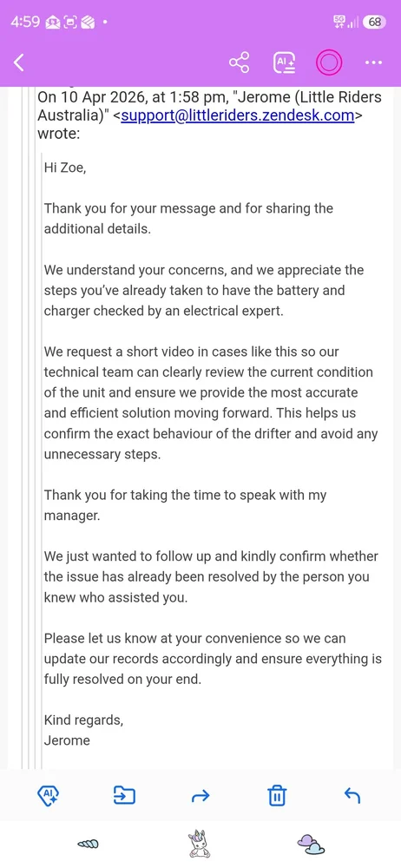The height and width of the screenshot is (868, 401).
Task: Open the share icon in top bar
Action: click(240, 63)
